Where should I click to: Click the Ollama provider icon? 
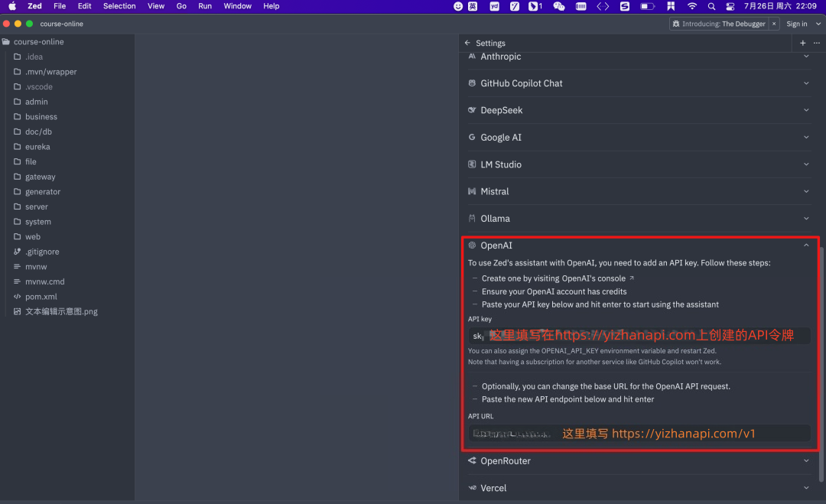pyautogui.click(x=472, y=218)
